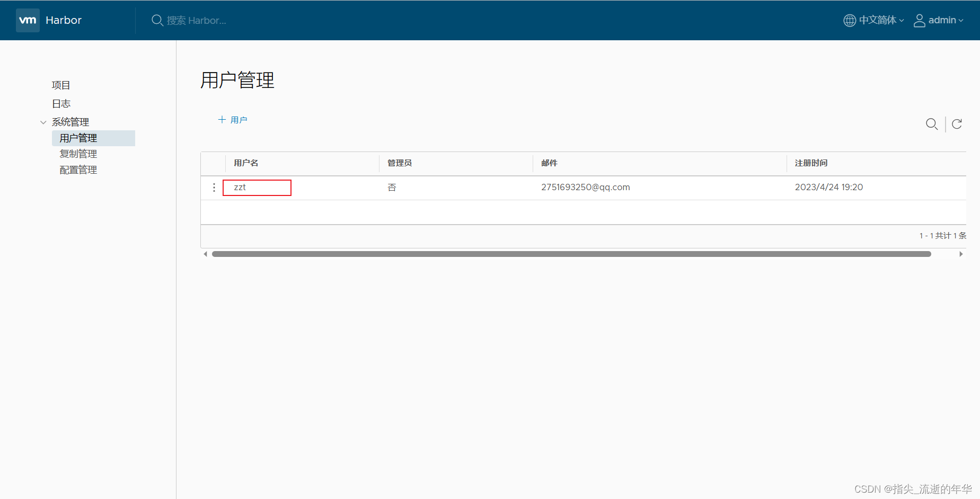This screenshot has width=980, height=499.
Task: Select 用户管理 in the sidebar
Action: tap(93, 138)
